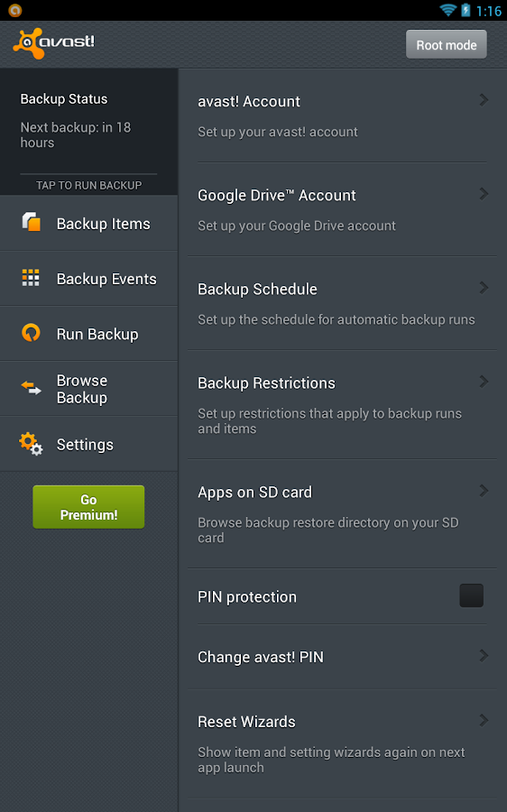This screenshot has width=507, height=812.
Task: Open Browse Backup arrows icon
Action: pos(31,388)
